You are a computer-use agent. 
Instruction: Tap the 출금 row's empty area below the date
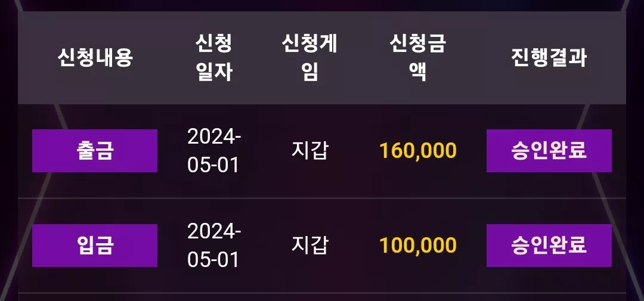tap(214, 186)
